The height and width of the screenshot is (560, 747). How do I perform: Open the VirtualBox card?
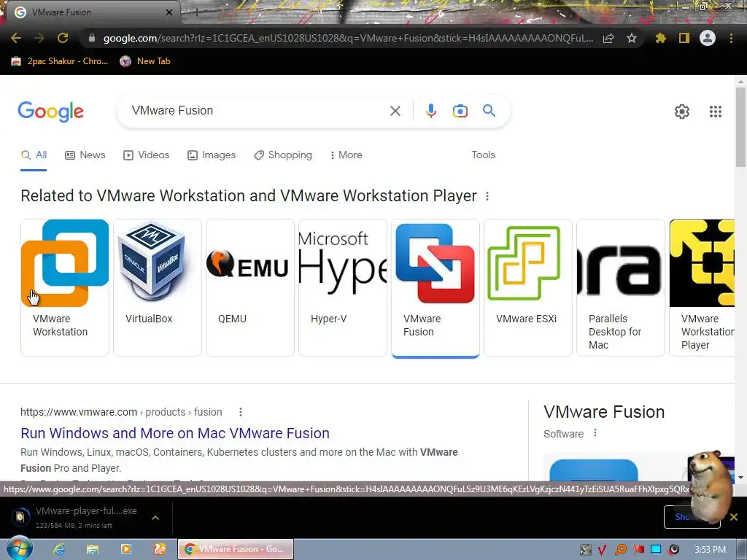click(158, 287)
